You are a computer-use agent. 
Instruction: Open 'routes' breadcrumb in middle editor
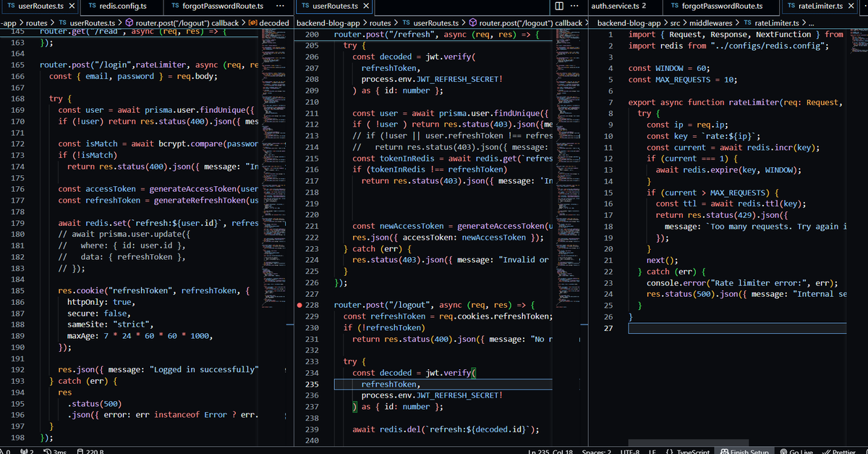[380, 23]
